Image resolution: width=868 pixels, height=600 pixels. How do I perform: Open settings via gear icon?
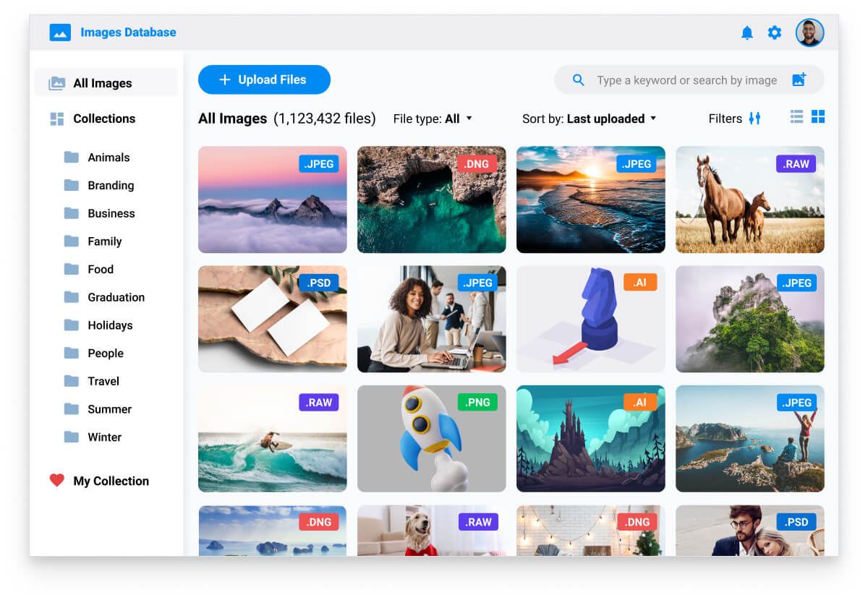(x=775, y=33)
